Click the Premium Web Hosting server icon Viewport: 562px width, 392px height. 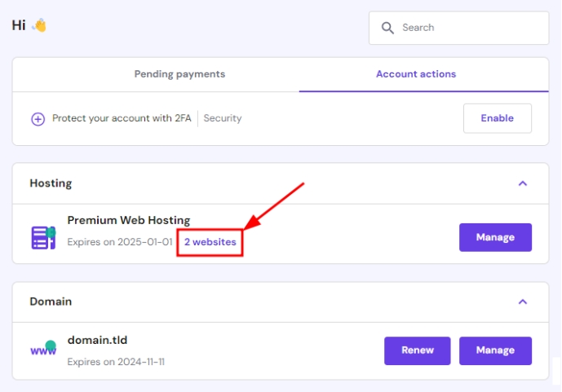coord(43,237)
